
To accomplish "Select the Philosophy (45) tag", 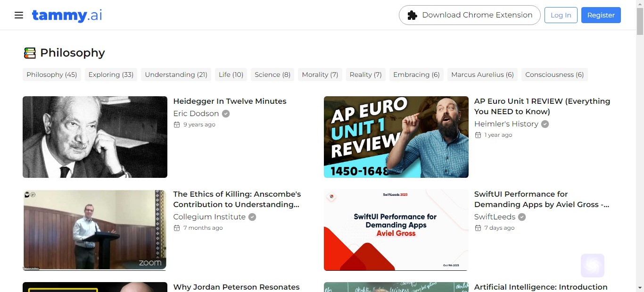I will pos(52,75).
